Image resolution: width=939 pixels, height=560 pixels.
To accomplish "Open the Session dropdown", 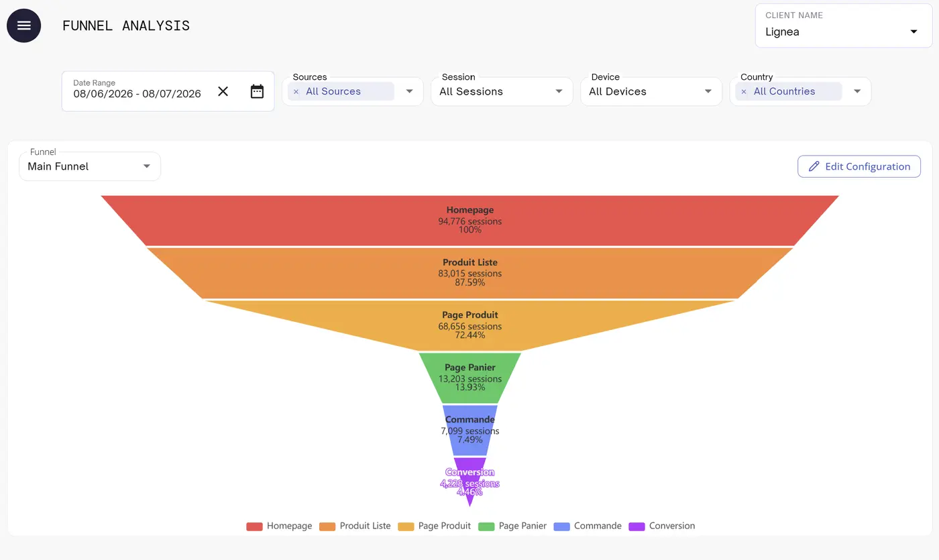I will [x=502, y=91].
